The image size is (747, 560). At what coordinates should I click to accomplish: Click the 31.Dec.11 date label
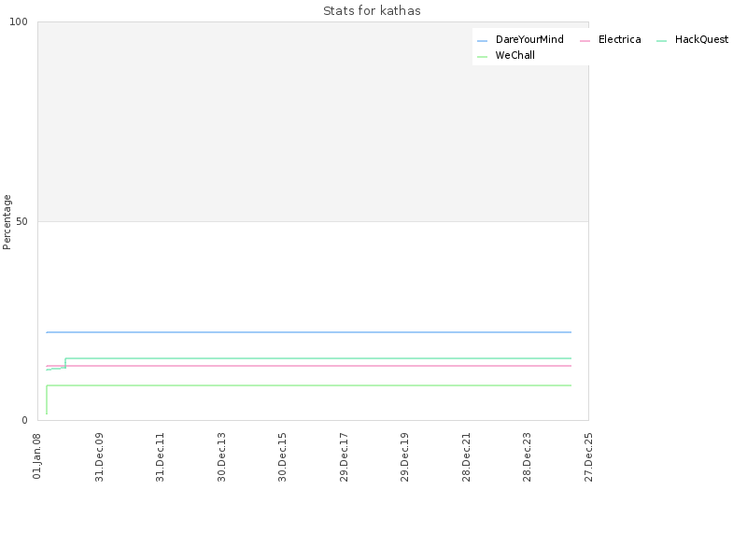coord(160,457)
